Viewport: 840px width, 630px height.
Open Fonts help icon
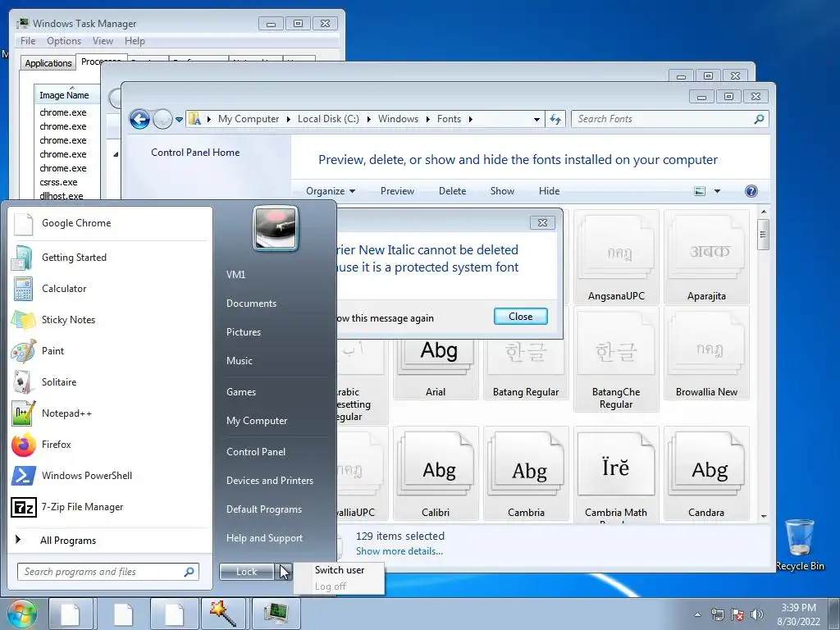(751, 191)
